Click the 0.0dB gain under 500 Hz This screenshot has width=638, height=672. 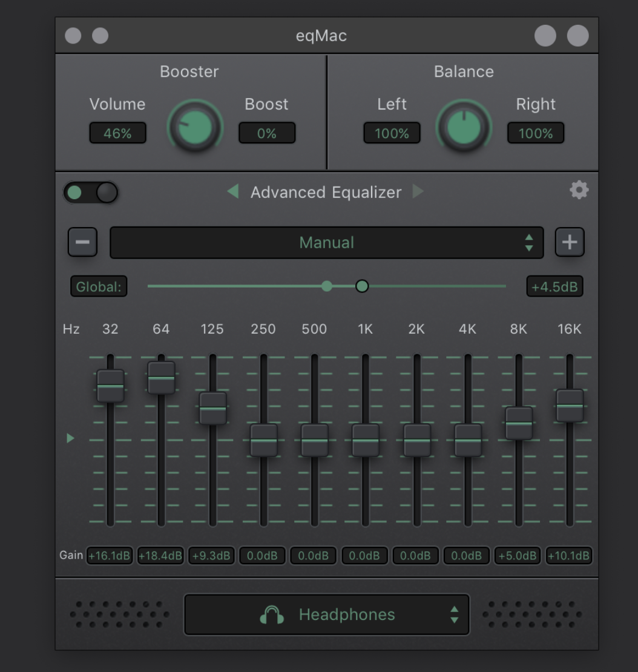point(313,556)
